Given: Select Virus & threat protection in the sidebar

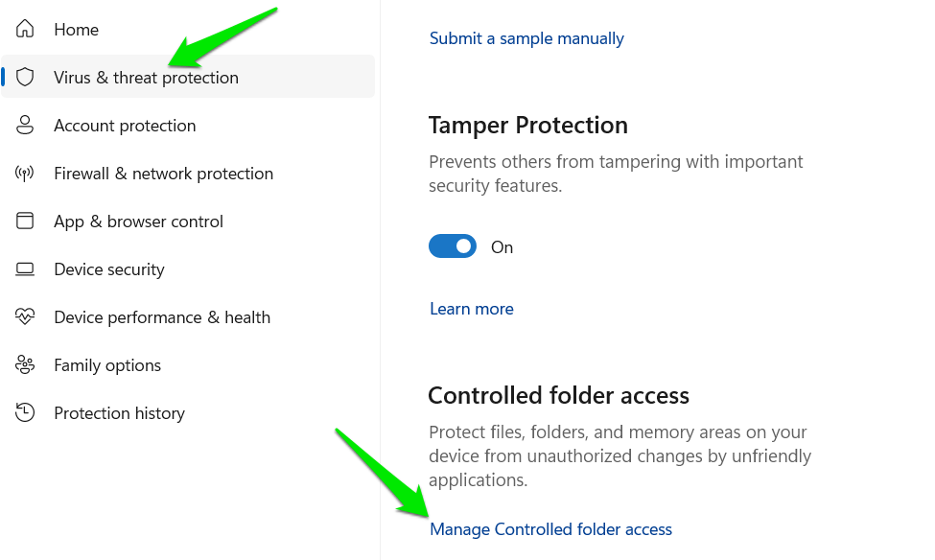Looking at the screenshot, I should click(x=146, y=77).
